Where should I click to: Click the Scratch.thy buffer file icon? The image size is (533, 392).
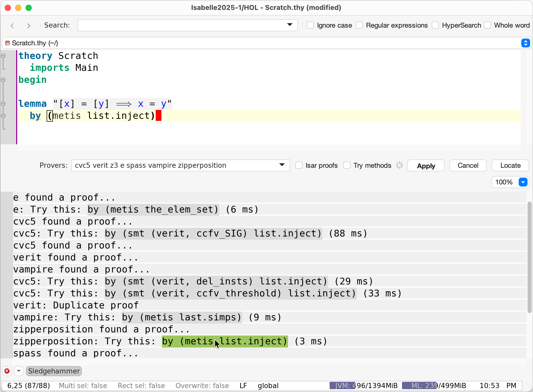(x=8, y=43)
